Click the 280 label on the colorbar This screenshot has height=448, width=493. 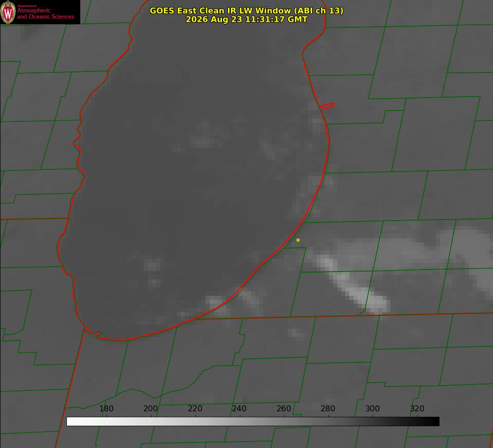(x=328, y=408)
